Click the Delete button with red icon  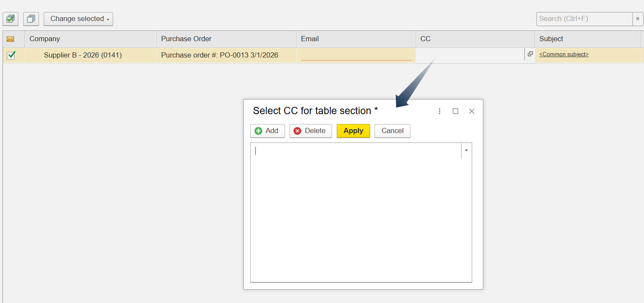311,131
